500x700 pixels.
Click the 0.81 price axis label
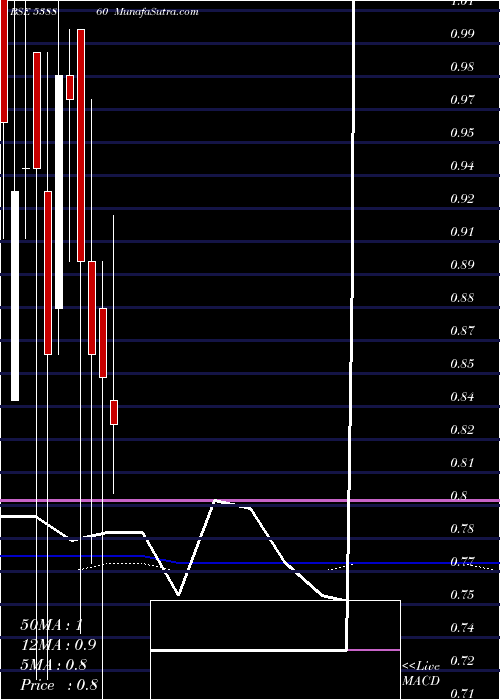(x=462, y=463)
